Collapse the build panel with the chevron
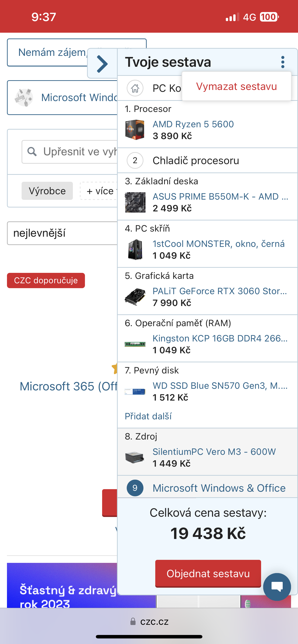Image resolution: width=298 pixels, height=644 pixels. (102, 64)
